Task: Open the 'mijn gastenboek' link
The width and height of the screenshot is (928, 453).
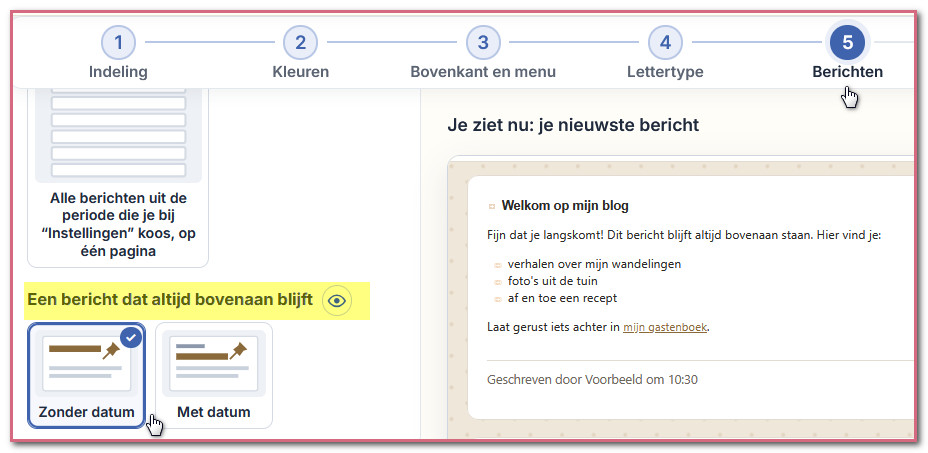Action: click(x=665, y=327)
